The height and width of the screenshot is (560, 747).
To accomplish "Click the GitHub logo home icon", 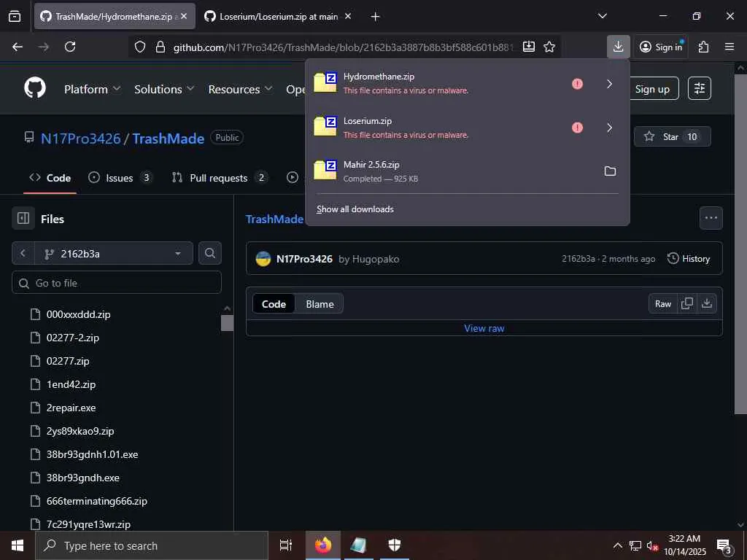I will click(35, 88).
